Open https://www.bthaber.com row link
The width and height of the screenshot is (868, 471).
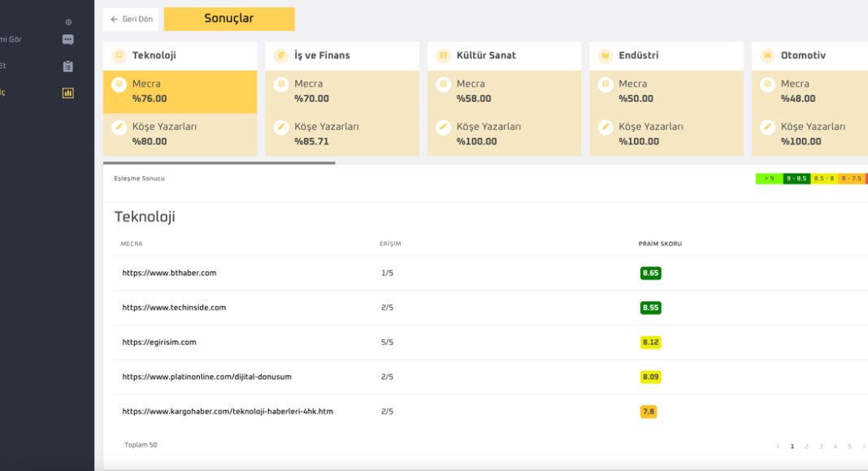(x=169, y=273)
